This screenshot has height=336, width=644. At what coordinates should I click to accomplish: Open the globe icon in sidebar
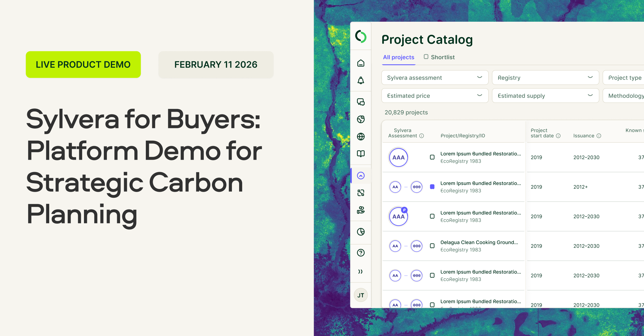tap(360, 136)
